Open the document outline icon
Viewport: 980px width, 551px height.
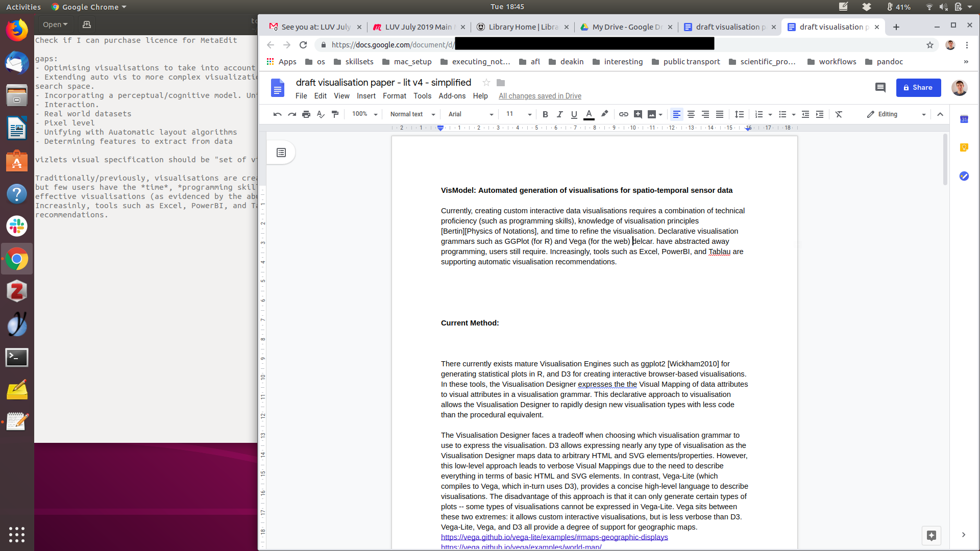coord(281,153)
